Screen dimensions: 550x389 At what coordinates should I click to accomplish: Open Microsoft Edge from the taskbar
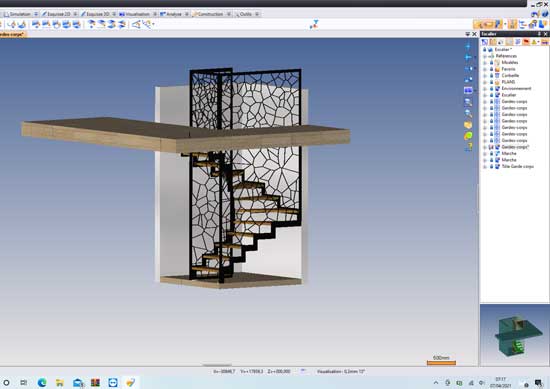(x=42, y=382)
